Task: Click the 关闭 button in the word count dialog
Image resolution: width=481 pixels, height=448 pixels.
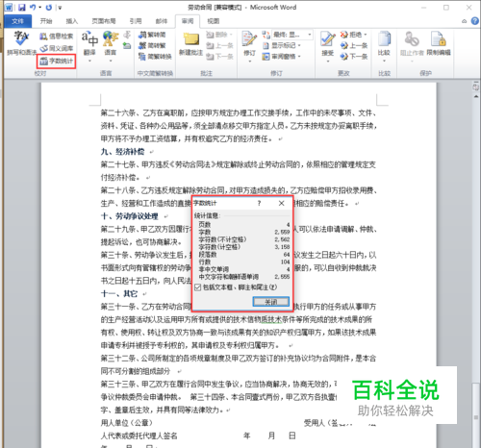Action: (271, 302)
